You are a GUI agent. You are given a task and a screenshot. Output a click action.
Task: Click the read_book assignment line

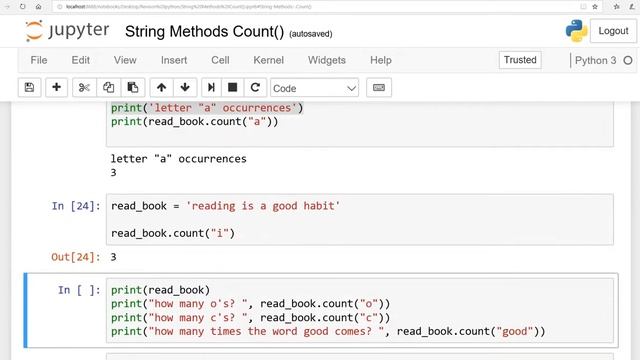pyautogui.click(x=225, y=206)
